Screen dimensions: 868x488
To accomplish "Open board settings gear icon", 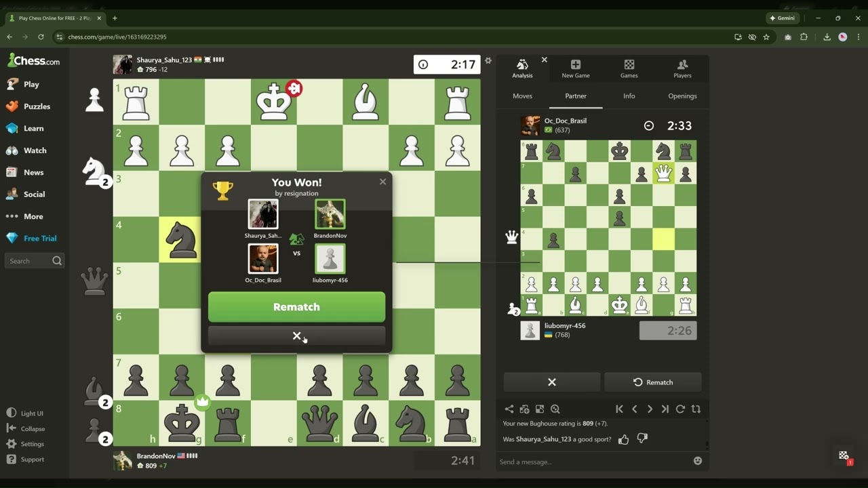I will tap(488, 61).
